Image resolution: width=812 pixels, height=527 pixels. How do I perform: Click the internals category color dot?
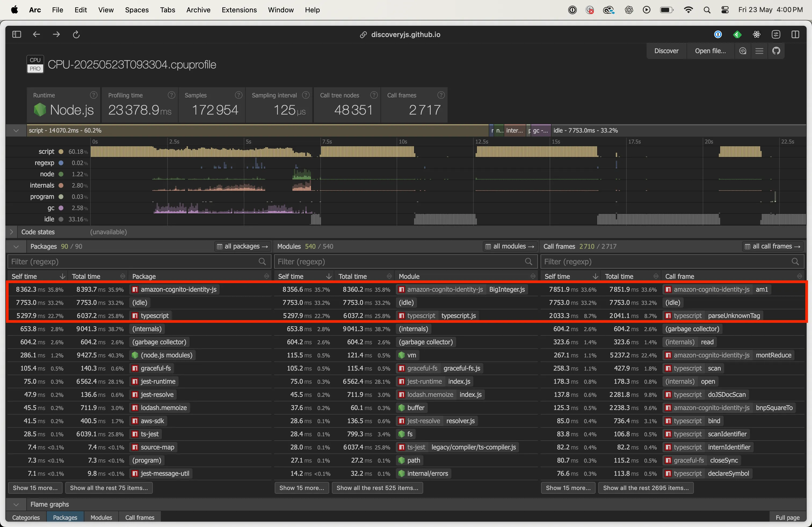(x=61, y=185)
